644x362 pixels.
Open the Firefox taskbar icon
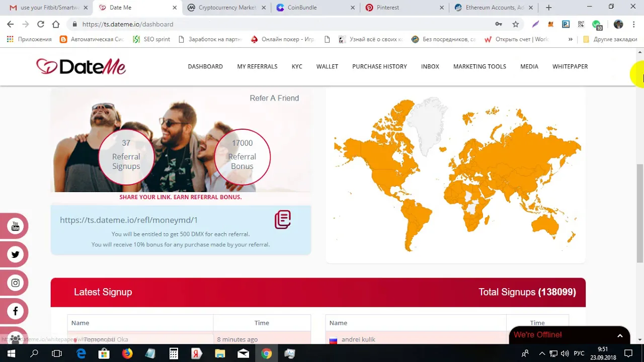tap(127, 353)
